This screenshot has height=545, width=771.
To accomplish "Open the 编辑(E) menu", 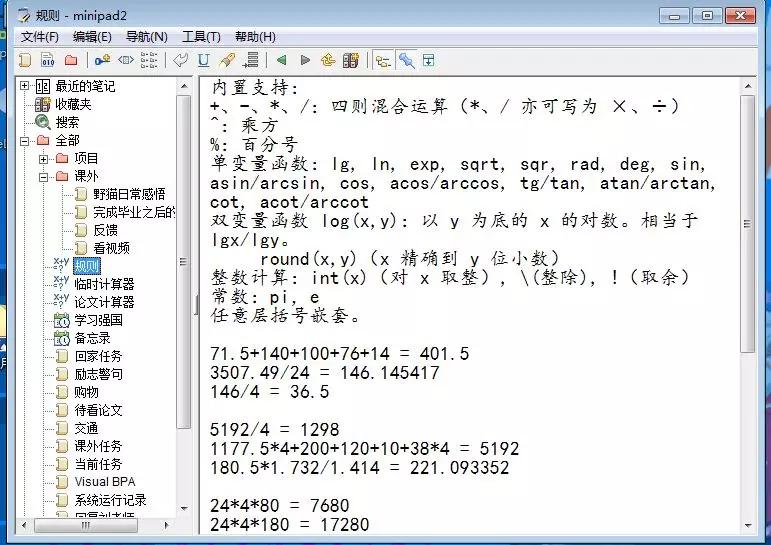I will coord(92,37).
